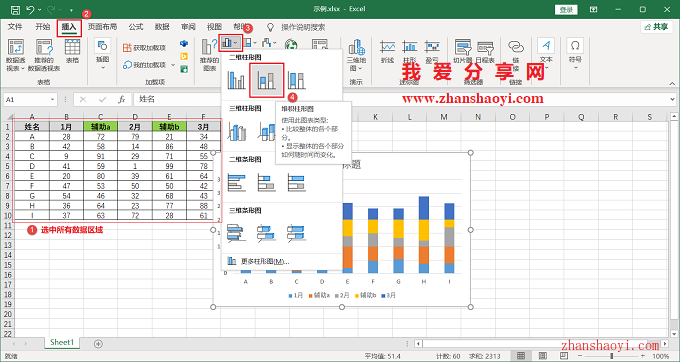Click the 操作说明搜索 search box
The image size is (680, 362).
pos(303,27)
